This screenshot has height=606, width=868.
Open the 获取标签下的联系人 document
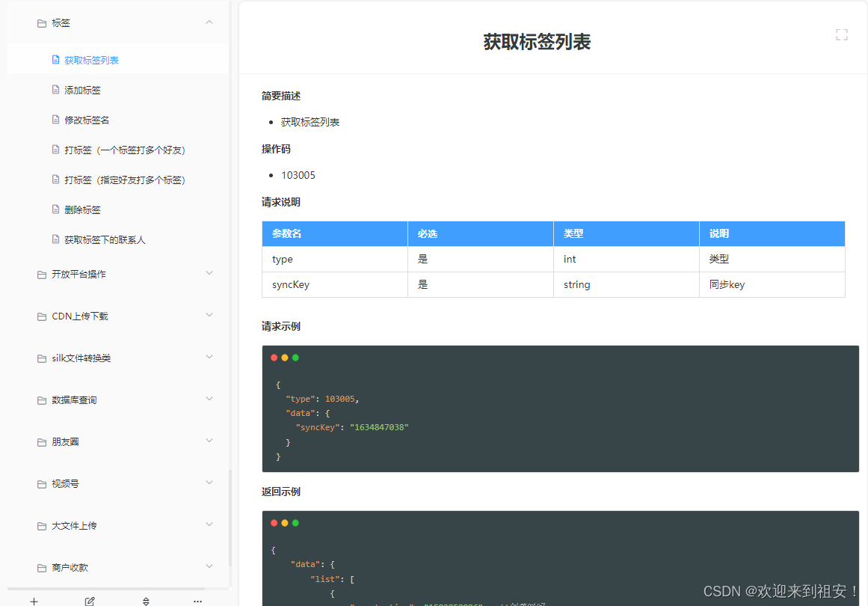point(105,239)
